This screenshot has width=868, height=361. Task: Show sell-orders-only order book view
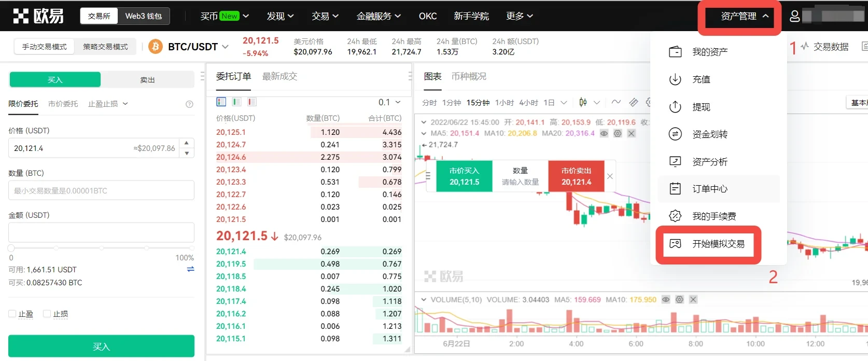click(x=252, y=102)
